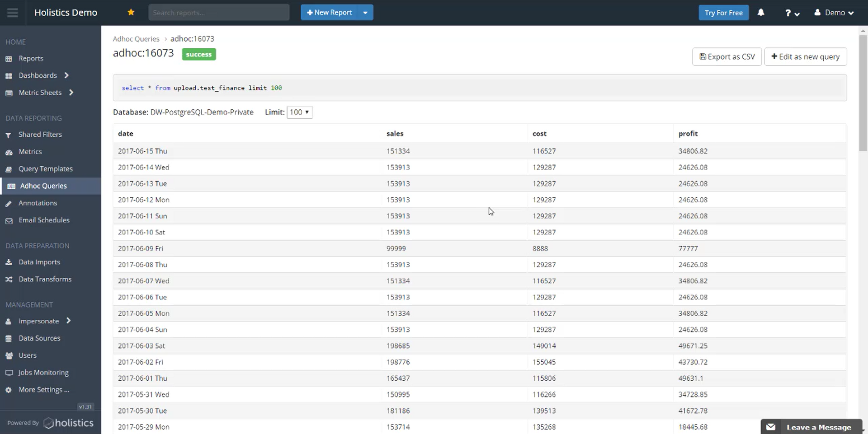Expand the Dashboards submenu chevron

(66, 75)
